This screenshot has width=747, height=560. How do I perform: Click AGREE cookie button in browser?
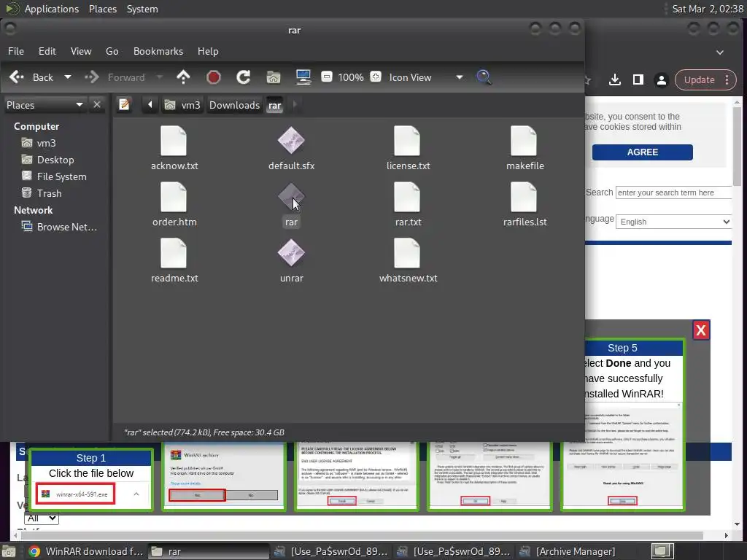[x=642, y=152]
